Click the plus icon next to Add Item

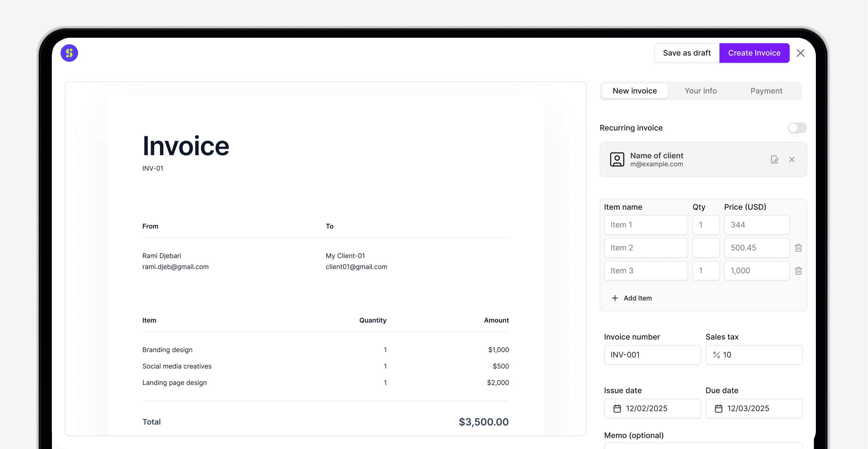click(615, 298)
